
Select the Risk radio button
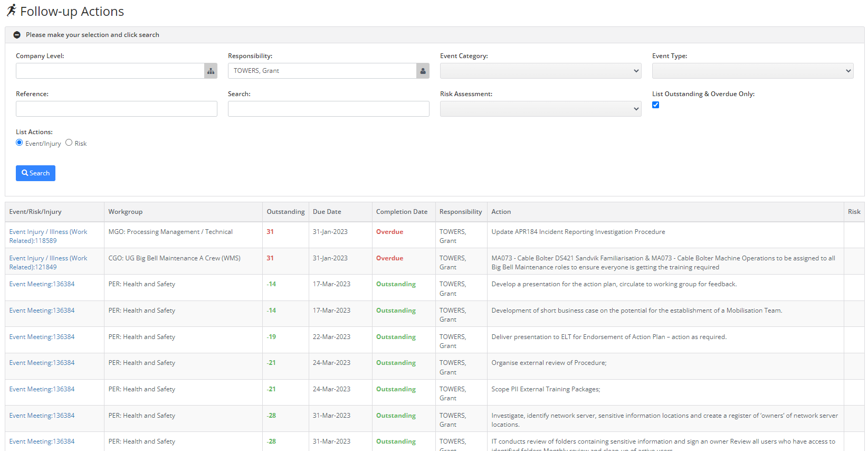pos(69,143)
